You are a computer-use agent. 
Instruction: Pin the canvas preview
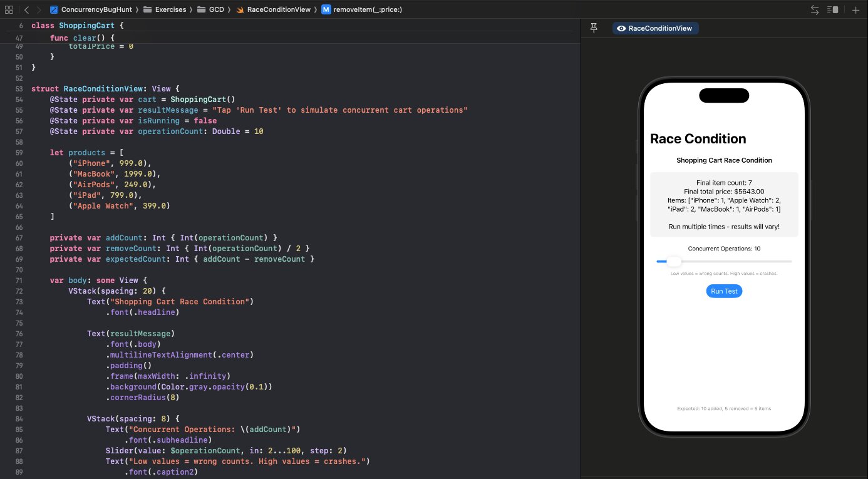click(594, 28)
